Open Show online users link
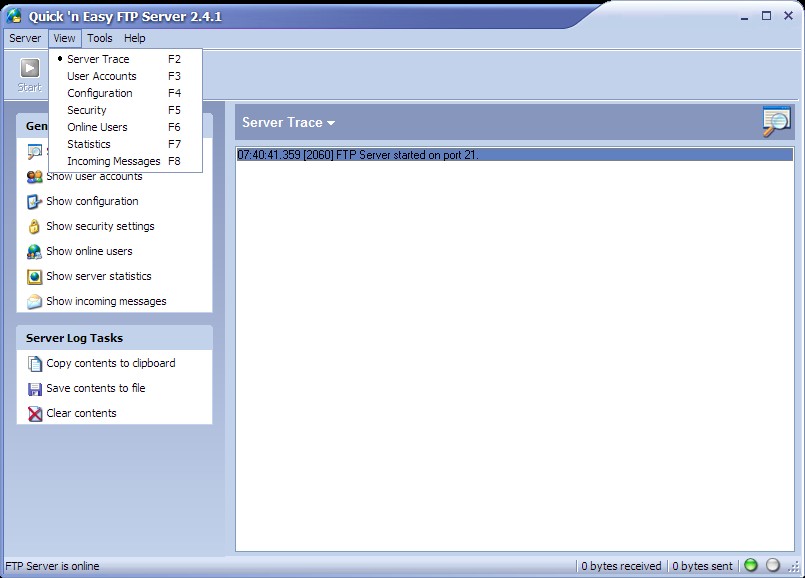This screenshot has width=805, height=578. (x=89, y=251)
